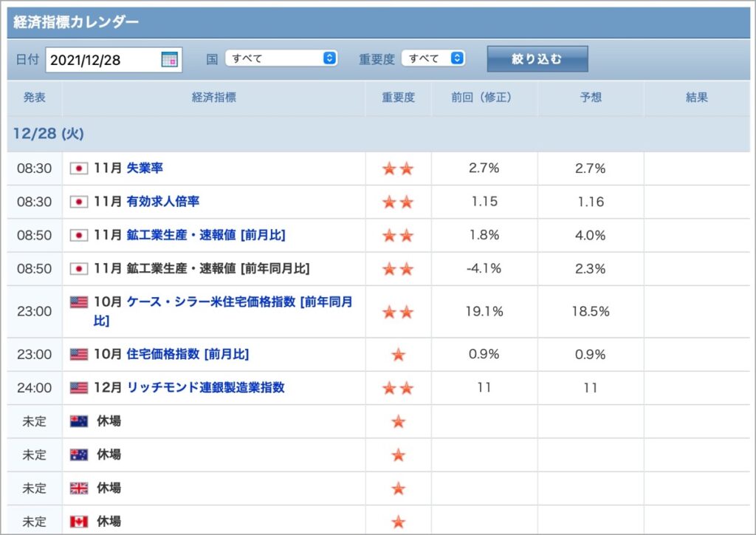Click the UK flag in 休場 row
Image resolution: width=756 pixels, height=535 pixels.
[78, 488]
